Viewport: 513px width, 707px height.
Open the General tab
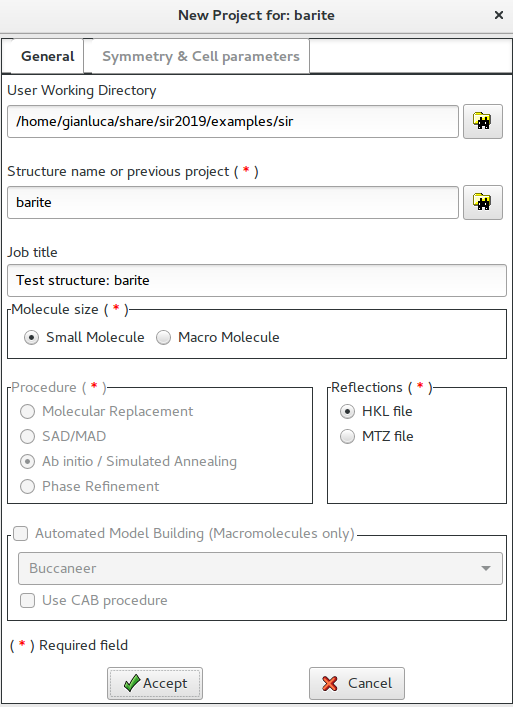click(x=47, y=56)
